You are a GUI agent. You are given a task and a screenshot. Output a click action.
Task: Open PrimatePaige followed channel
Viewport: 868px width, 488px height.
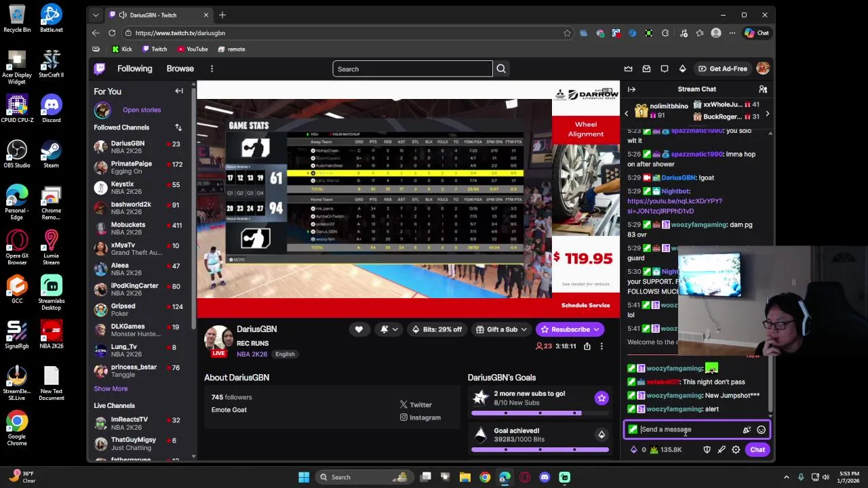tap(142, 167)
